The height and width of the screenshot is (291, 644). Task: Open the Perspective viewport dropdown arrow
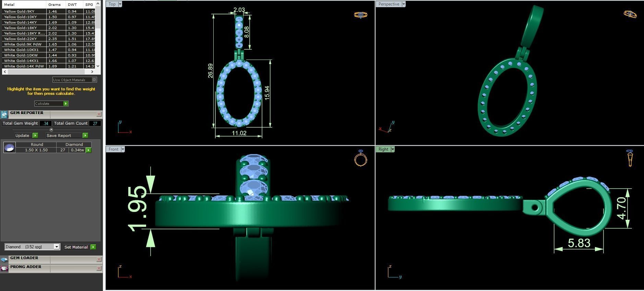point(404,4)
